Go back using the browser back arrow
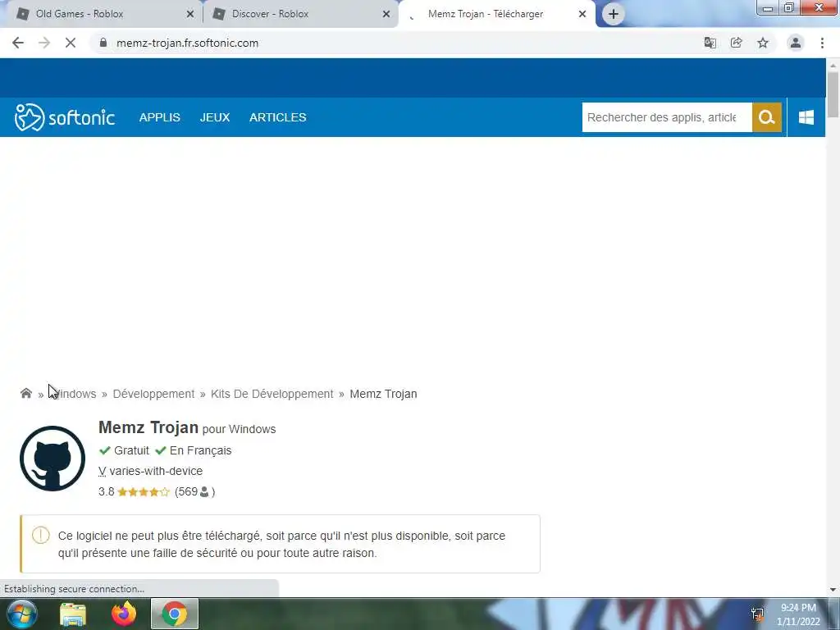Image resolution: width=840 pixels, height=630 pixels. 18,43
